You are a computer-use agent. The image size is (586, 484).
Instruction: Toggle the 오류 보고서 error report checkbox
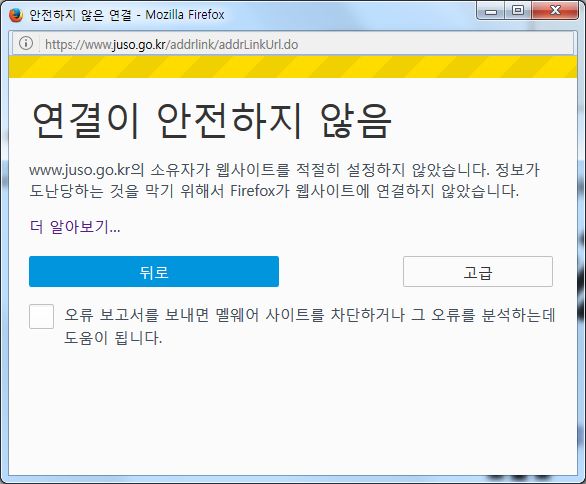pos(41,317)
